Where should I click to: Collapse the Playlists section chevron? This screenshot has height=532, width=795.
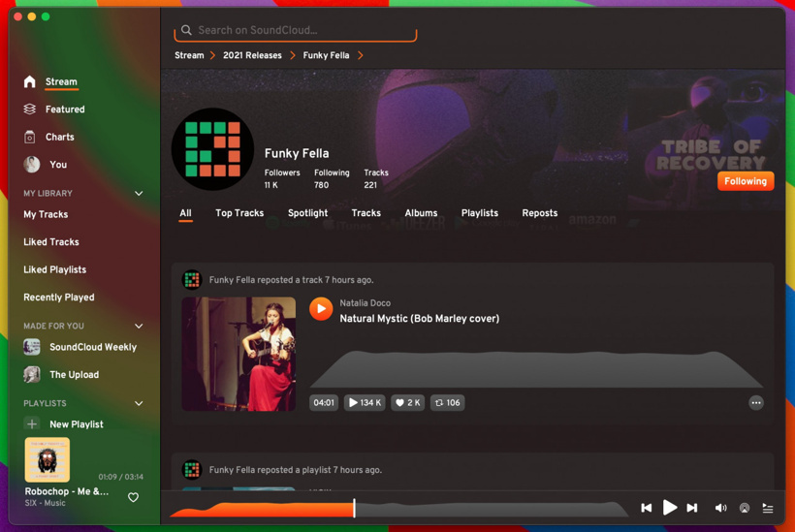pos(139,403)
